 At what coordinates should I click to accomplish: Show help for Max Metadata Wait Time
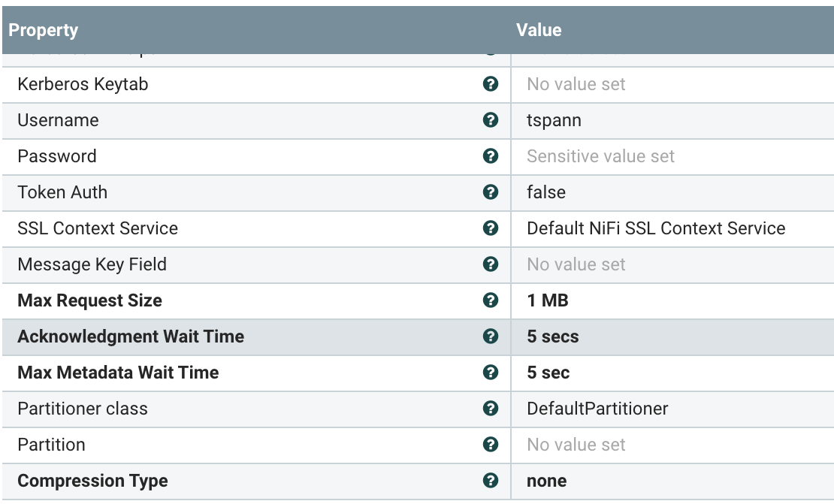click(491, 373)
